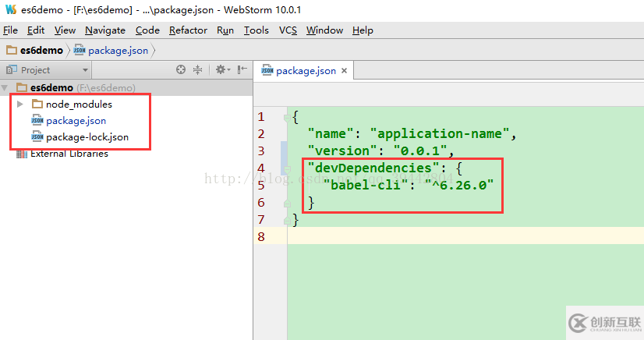644x340 pixels.
Task: Click the Collapse All icon
Action: 197,70
